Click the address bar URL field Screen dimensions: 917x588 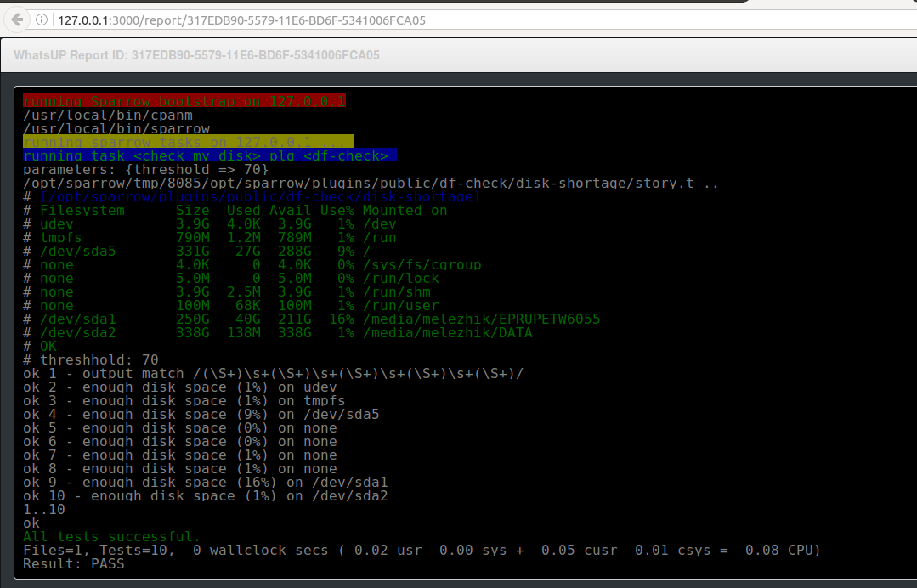coord(485,20)
